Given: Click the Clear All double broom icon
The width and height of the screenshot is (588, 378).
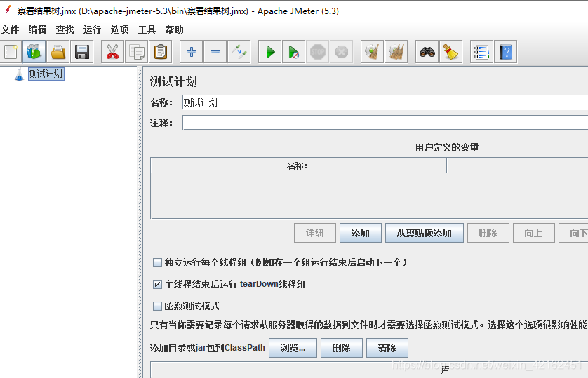Looking at the screenshot, I should point(396,52).
